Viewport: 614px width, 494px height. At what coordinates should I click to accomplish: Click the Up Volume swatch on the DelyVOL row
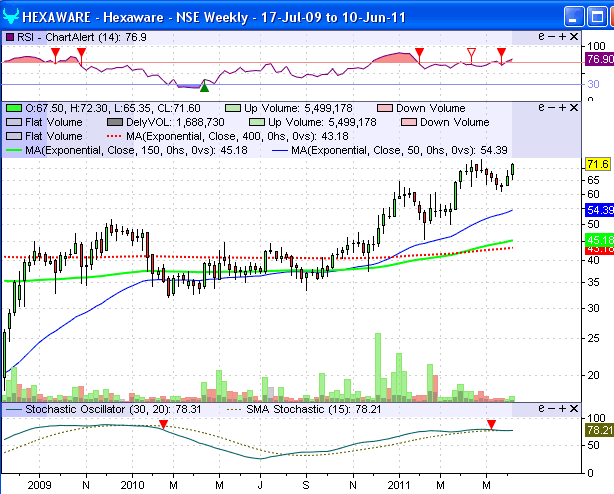point(257,122)
